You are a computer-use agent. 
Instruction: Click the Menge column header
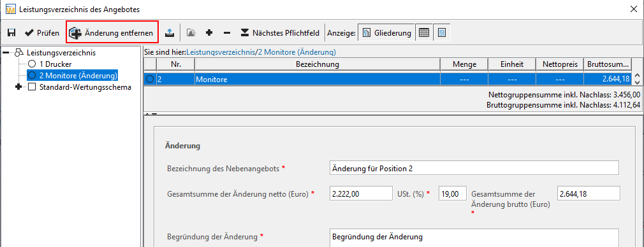tap(464, 64)
